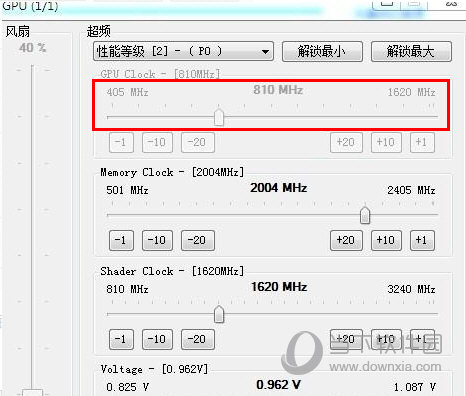Click the 解锁最大 button
The width and height of the screenshot is (466, 396).
click(x=411, y=51)
